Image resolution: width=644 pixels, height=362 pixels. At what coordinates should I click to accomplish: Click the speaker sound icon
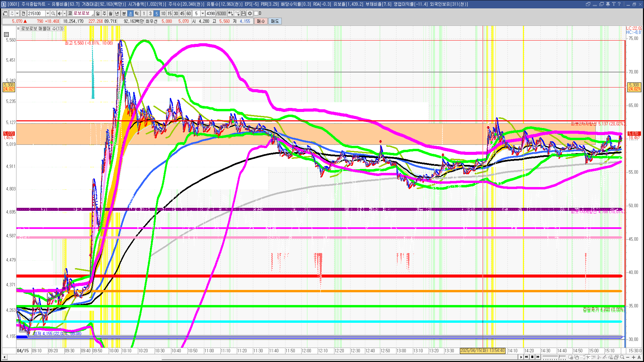point(60,13)
